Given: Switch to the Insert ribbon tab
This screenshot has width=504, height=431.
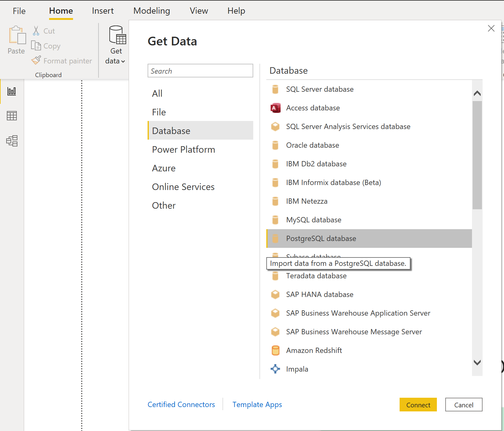Looking at the screenshot, I should (x=103, y=11).
